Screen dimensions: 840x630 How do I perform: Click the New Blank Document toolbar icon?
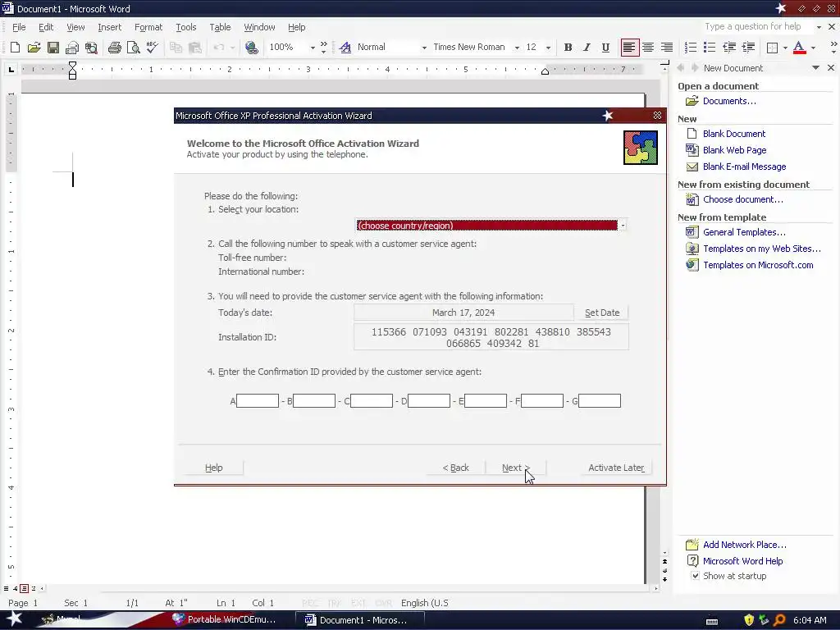click(15, 48)
